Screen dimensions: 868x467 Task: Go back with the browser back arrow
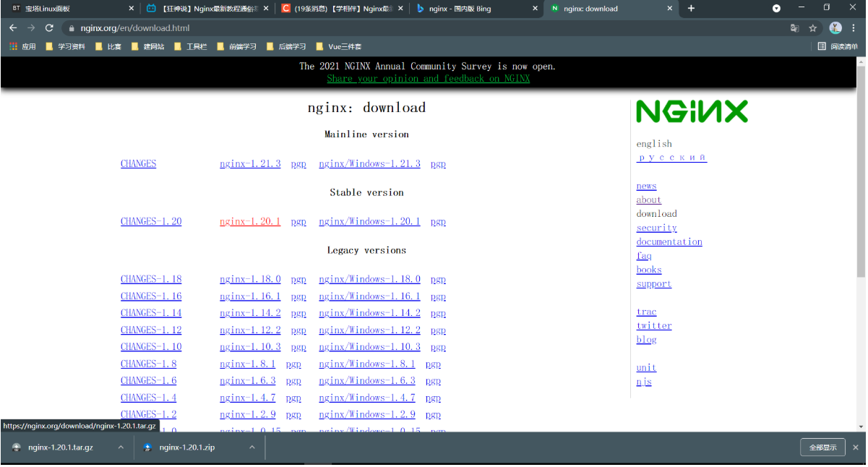click(13, 27)
